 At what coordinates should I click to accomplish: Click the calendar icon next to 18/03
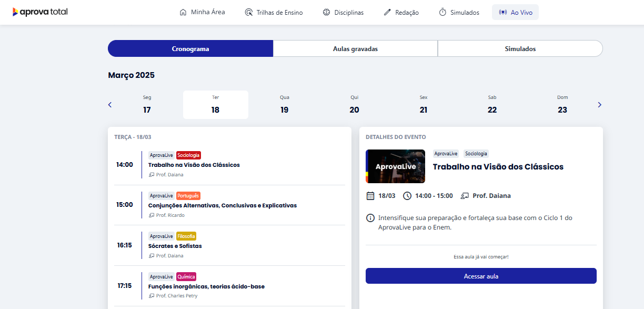click(370, 196)
